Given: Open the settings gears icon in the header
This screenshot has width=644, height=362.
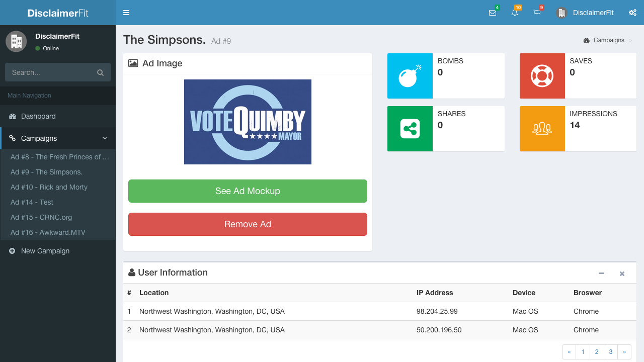Looking at the screenshot, I should 633,13.
